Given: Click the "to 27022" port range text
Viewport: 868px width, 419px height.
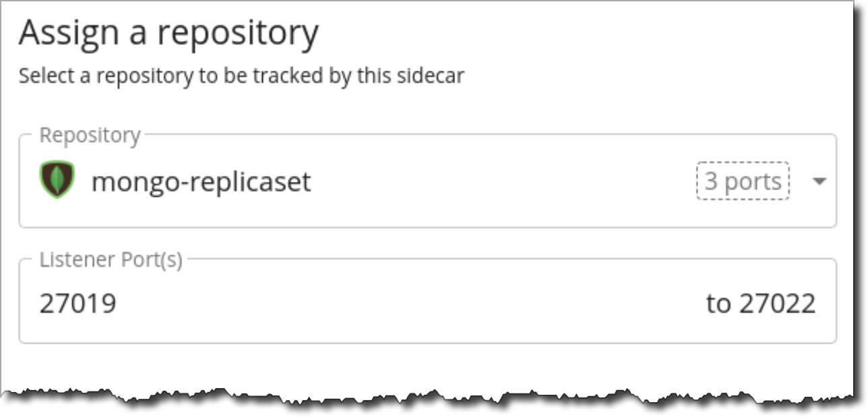Looking at the screenshot, I should point(761,304).
